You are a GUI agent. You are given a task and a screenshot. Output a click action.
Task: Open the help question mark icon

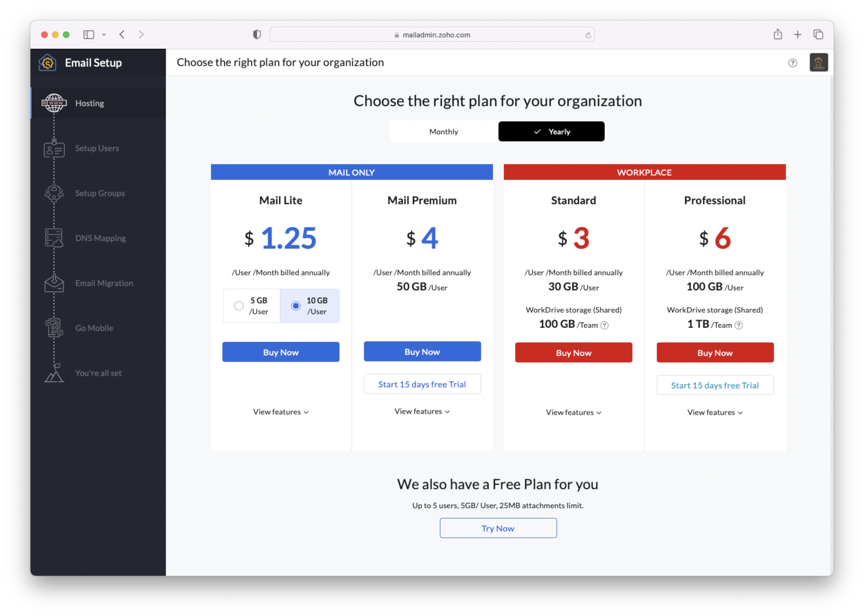tap(793, 63)
